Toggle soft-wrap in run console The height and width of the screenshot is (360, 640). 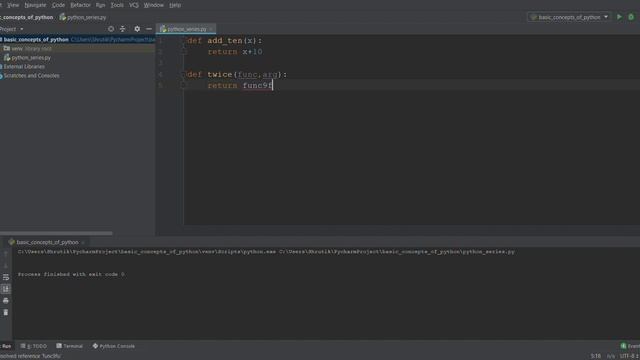[x=6, y=278]
